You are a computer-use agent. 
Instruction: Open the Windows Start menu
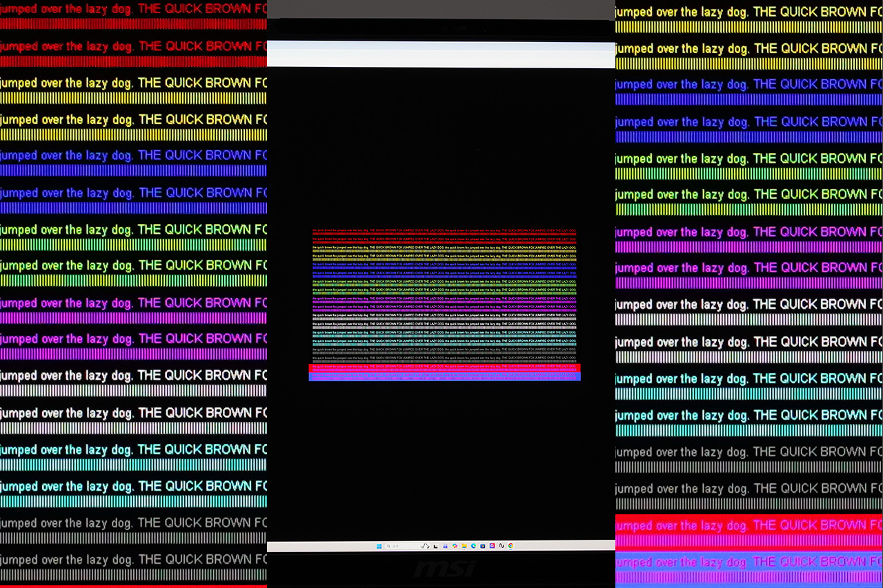click(x=379, y=546)
